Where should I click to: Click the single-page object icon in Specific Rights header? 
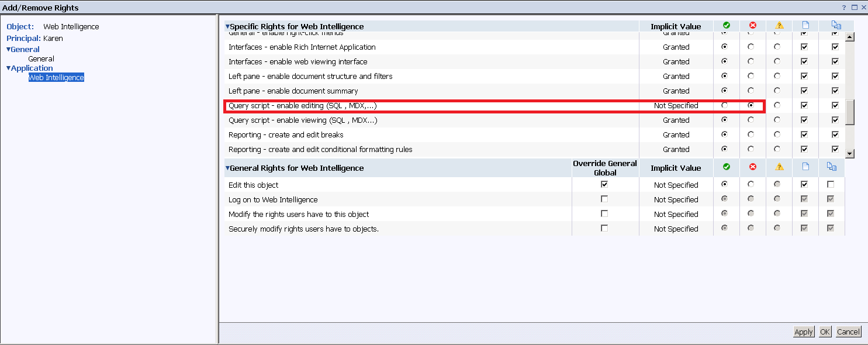[805, 26]
